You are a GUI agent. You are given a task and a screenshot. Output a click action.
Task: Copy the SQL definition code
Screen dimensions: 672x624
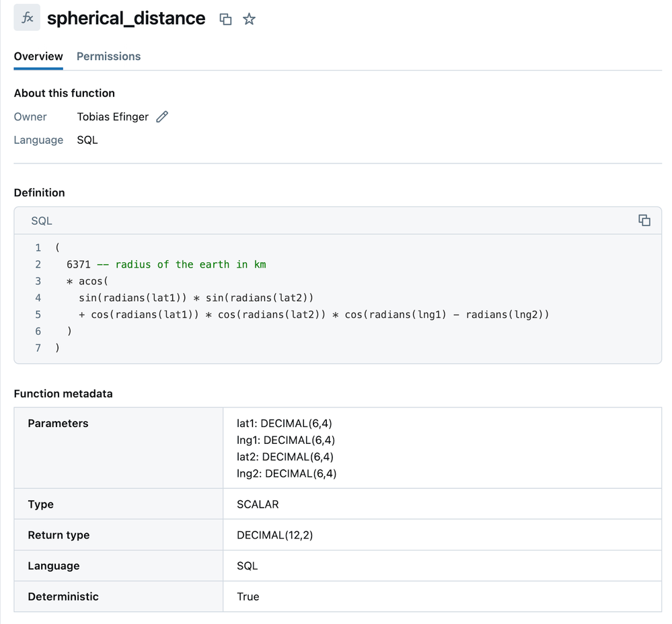click(644, 221)
